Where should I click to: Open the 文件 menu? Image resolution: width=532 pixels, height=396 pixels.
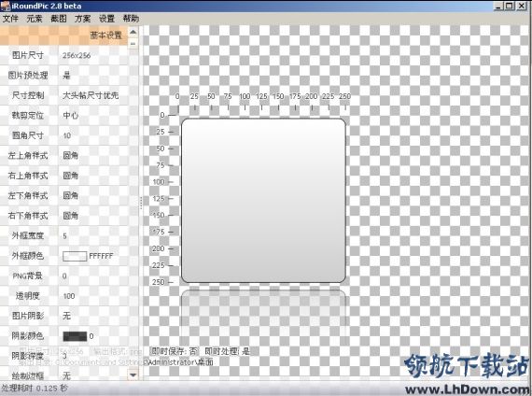pyautogui.click(x=10, y=19)
